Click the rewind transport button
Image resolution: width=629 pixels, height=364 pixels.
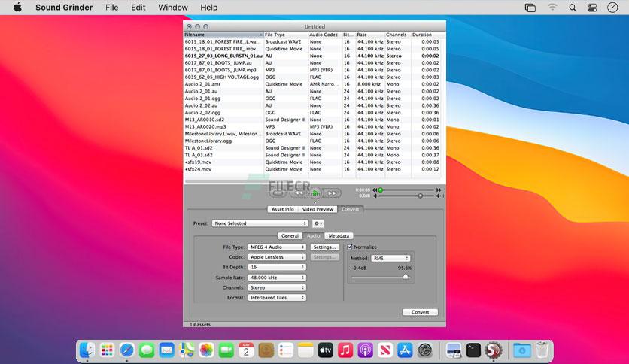point(299,193)
